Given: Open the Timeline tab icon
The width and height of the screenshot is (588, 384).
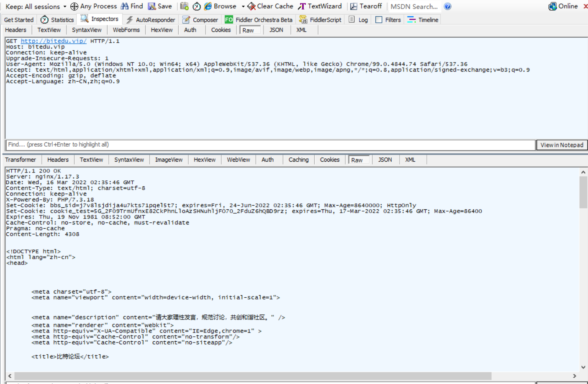Looking at the screenshot, I should [411, 20].
